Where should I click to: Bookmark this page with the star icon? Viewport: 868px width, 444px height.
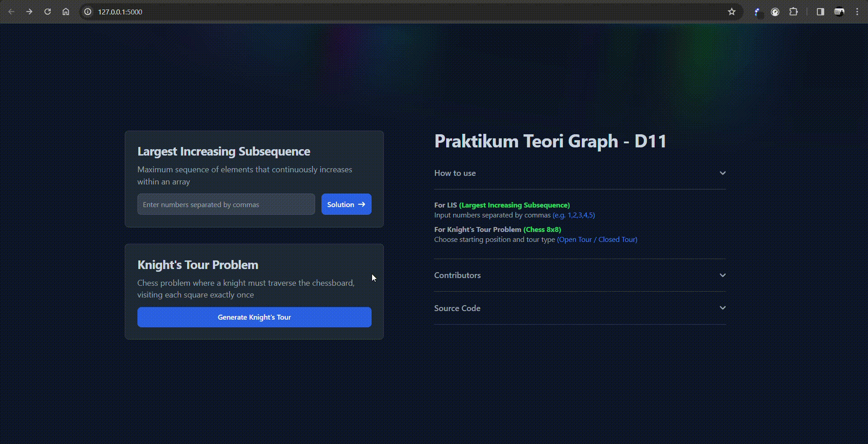coord(731,12)
